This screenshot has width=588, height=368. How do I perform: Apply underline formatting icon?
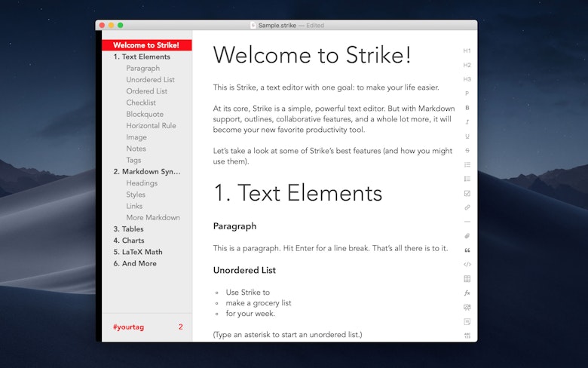pos(467,136)
